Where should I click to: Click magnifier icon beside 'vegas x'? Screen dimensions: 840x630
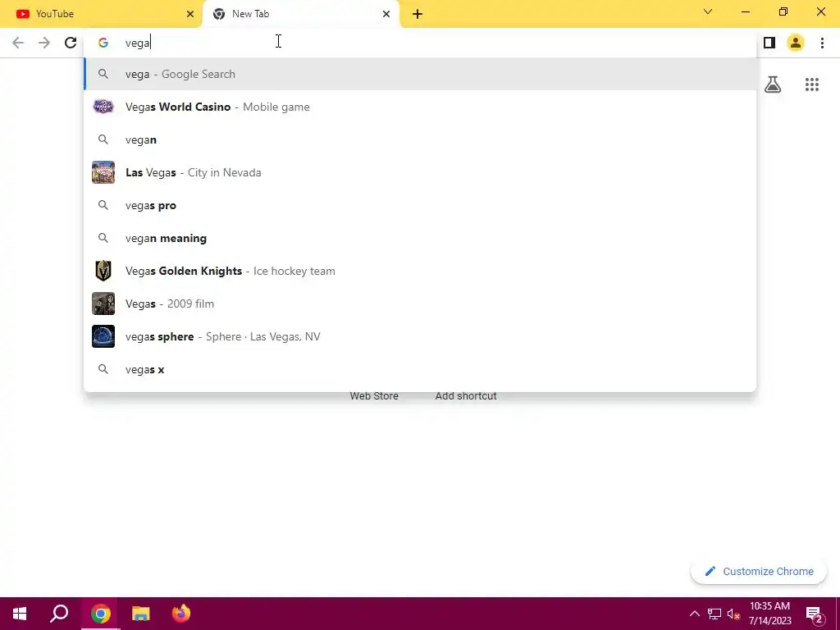tap(103, 369)
